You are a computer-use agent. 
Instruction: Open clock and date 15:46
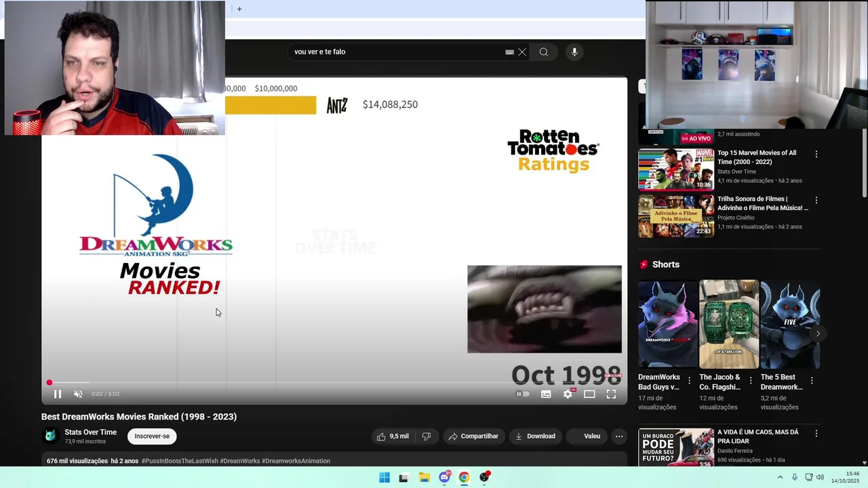(847, 477)
